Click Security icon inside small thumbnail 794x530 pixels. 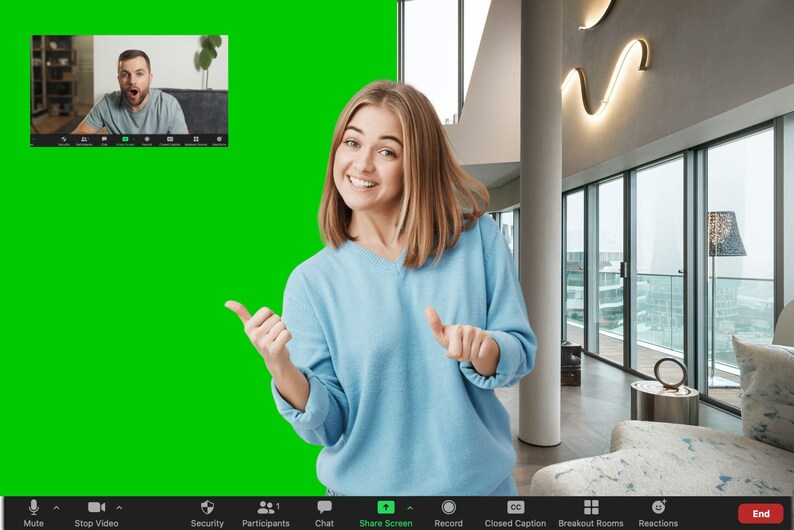click(x=64, y=139)
